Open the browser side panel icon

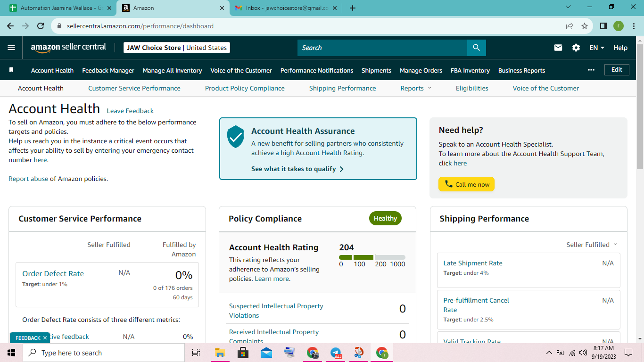tap(603, 26)
